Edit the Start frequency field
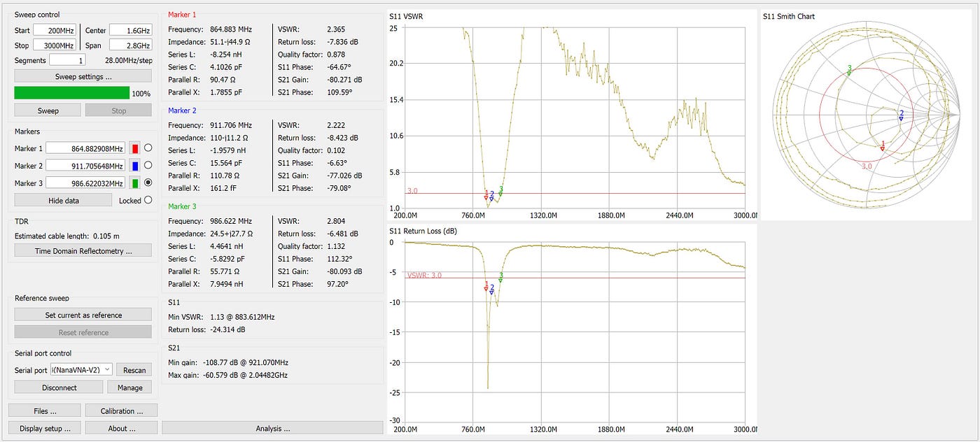Viewport: 980px width, 442px height. (54, 31)
